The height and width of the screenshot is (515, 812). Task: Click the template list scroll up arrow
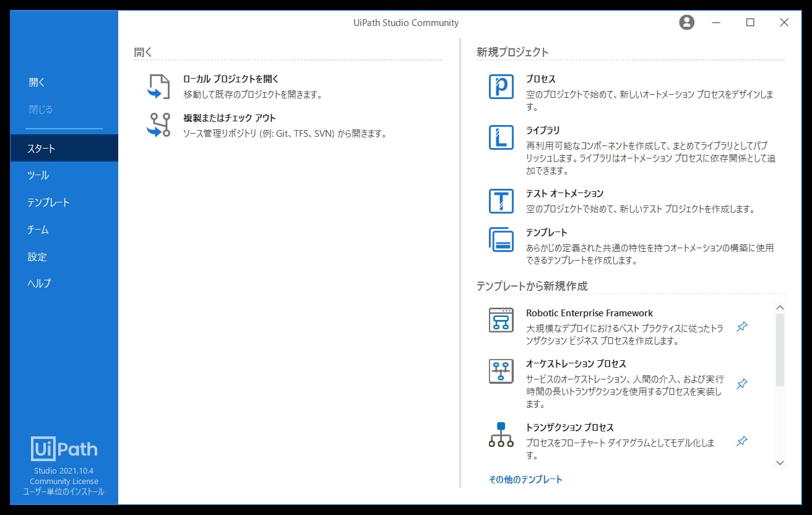tap(780, 308)
